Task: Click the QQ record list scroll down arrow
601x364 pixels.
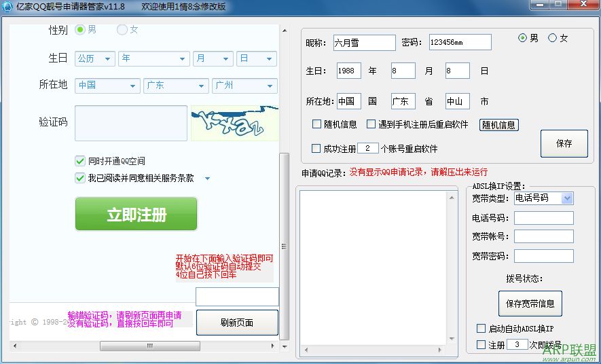Action: [x=452, y=339]
